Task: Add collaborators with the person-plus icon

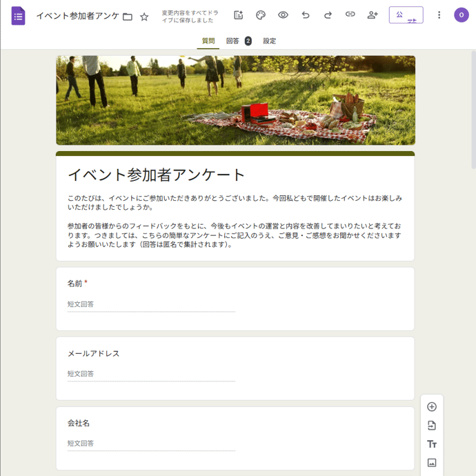Action: 373,15
